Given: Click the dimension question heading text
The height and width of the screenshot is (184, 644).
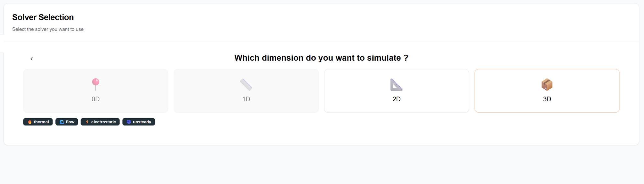Looking at the screenshot, I should [321, 58].
